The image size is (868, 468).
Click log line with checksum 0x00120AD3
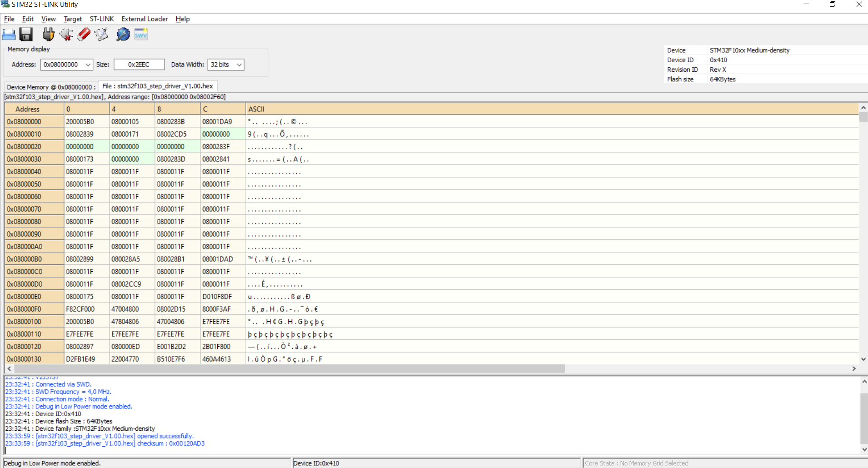[x=105, y=443]
